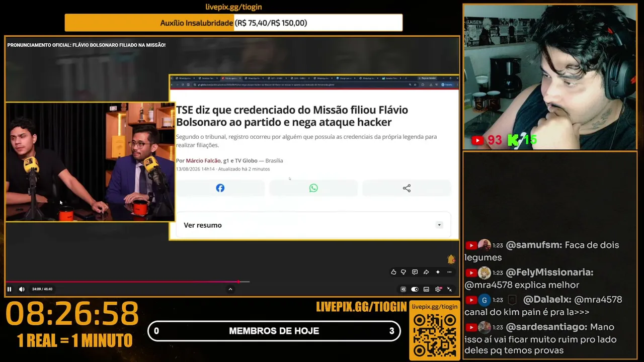The image size is (644, 362).
Task: Bookmark the page with star icon
Action: click(x=415, y=85)
